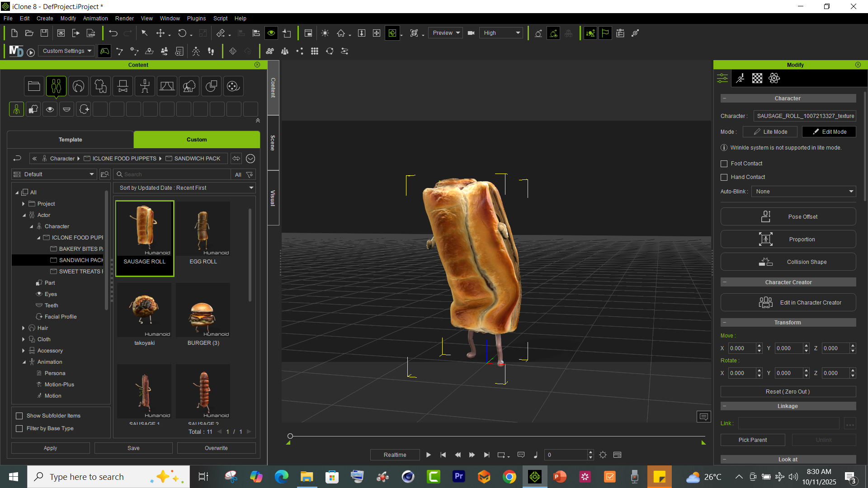
Task: Check Filter by Base Type
Action: pos(19,428)
